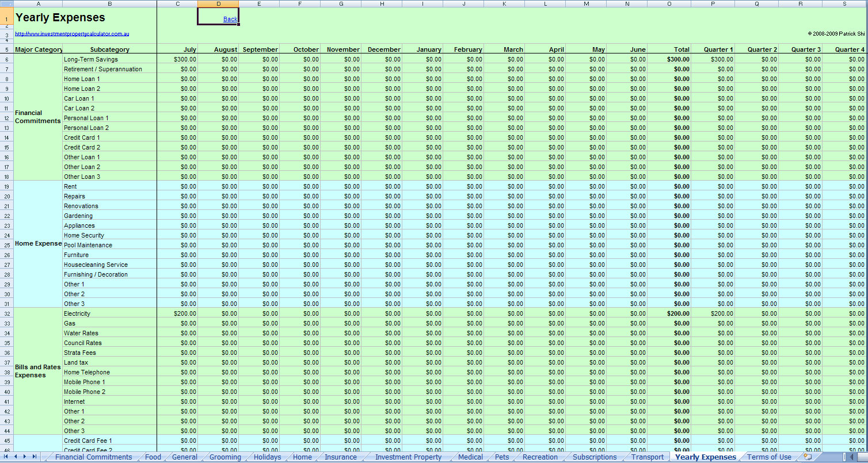Screen dimensions: 868x463
Task: Click the first-sheet navigation arrow
Action: [5, 456]
